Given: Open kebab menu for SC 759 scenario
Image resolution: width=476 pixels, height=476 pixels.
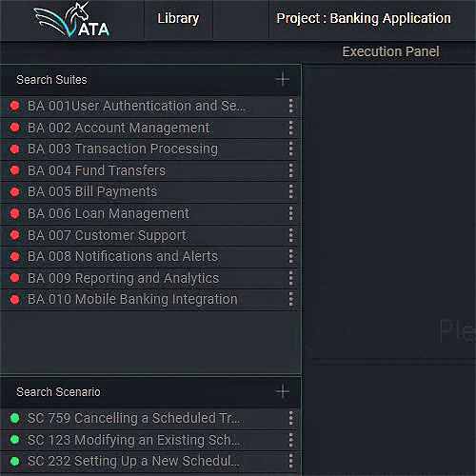Looking at the screenshot, I should (290, 418).
